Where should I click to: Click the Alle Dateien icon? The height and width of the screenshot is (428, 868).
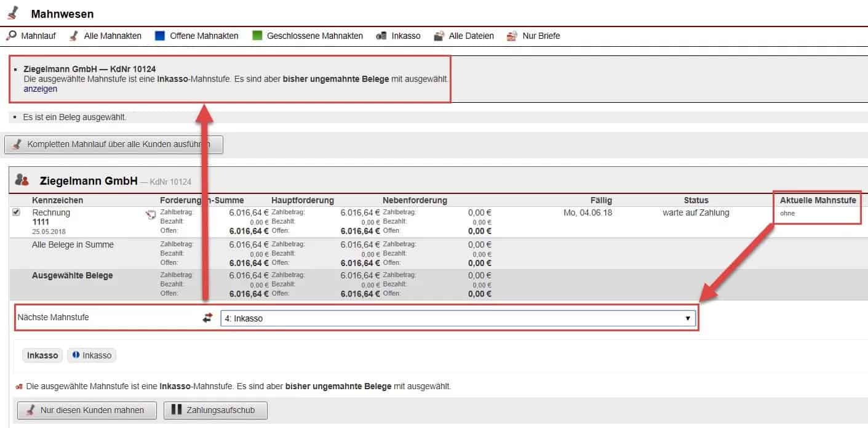[439, 36]
